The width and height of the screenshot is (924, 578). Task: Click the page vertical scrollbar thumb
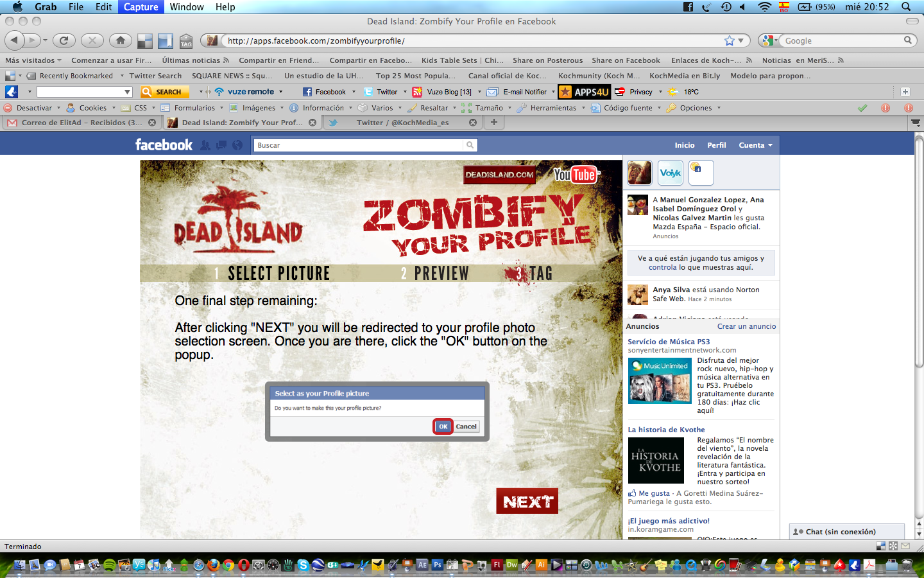point(919,250)
